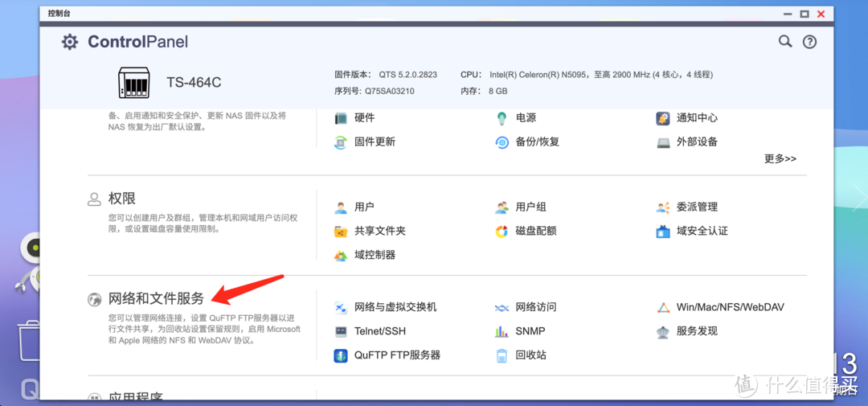Open the ControlPanel search icon
Viewport: 868px width, 406px height.
(785, 42)
